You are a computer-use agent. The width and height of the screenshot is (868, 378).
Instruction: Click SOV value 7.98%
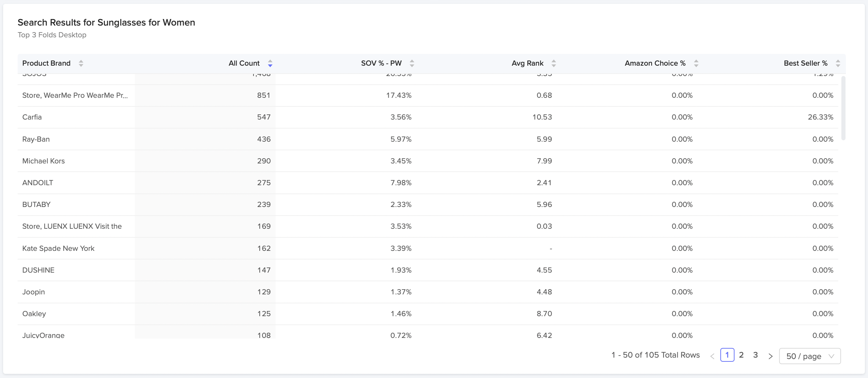401,183
